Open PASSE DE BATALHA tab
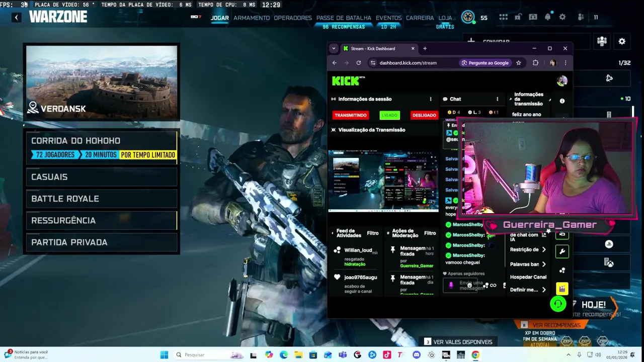This screenshot has height=362, width=644. tap(344, 18)
